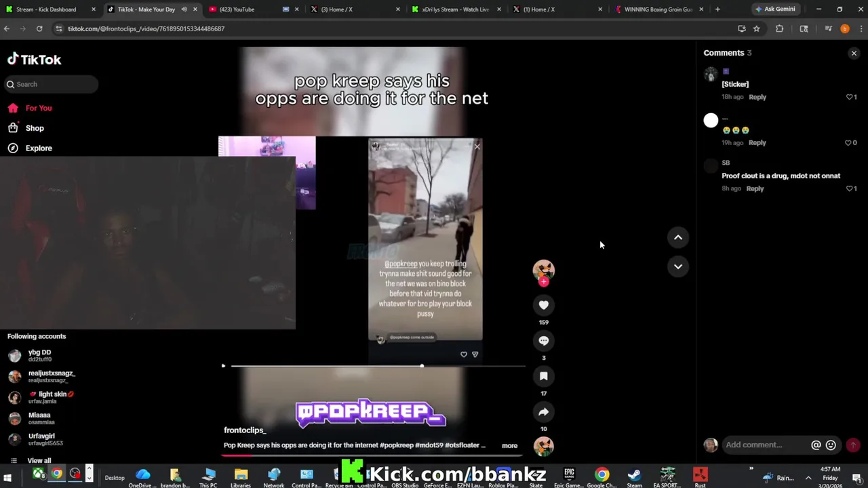Go back in browser history
The image size is (868, 488).
[7, 28]
